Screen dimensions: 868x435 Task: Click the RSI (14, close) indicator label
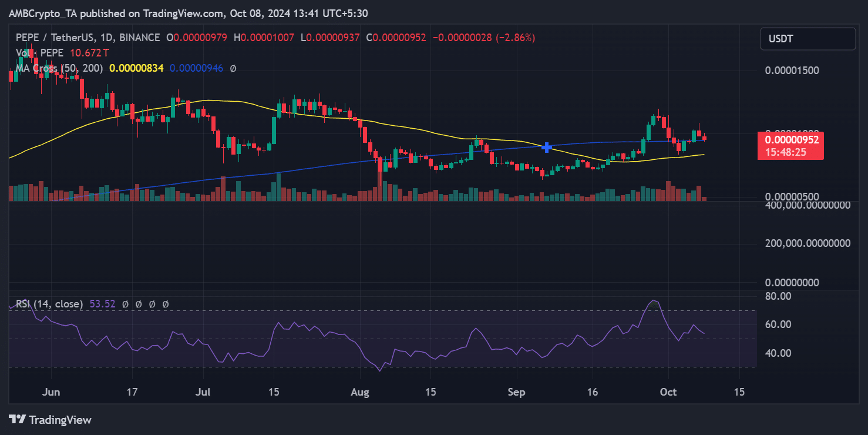tap(49, 304)
